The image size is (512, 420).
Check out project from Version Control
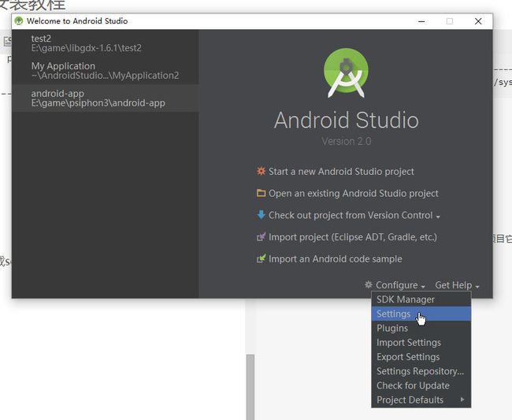click(351, 215)
